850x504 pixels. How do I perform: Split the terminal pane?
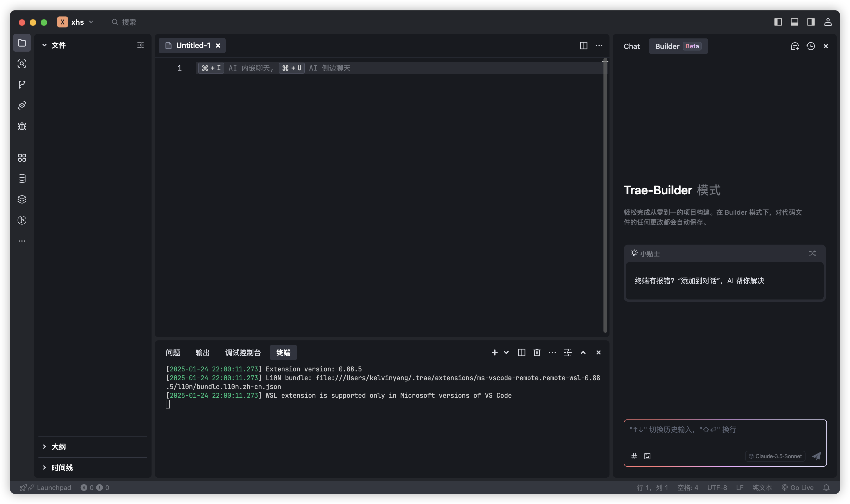(522, 352)
